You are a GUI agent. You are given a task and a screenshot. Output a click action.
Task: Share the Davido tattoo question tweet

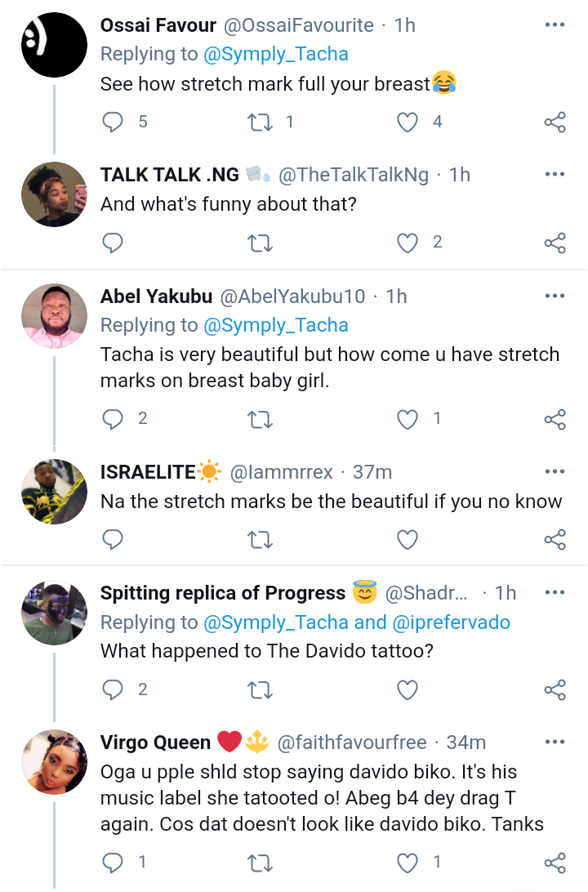point(555,689)
